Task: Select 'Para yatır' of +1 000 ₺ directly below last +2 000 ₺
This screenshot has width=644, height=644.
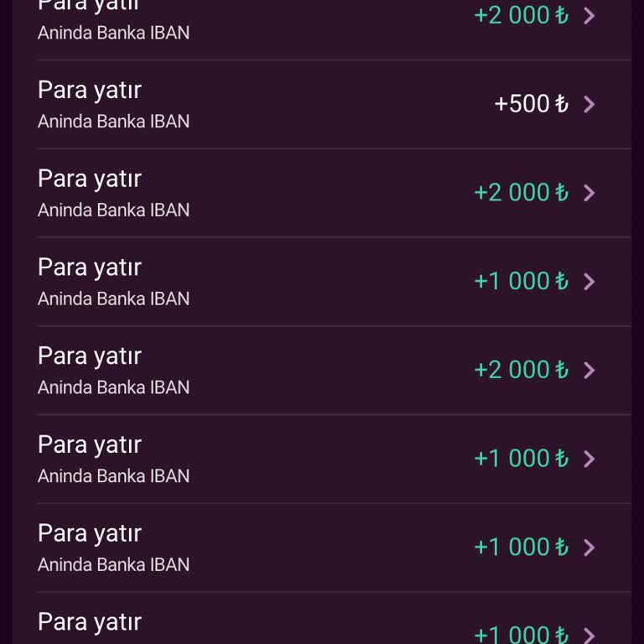Action: (x=90, y=445)
